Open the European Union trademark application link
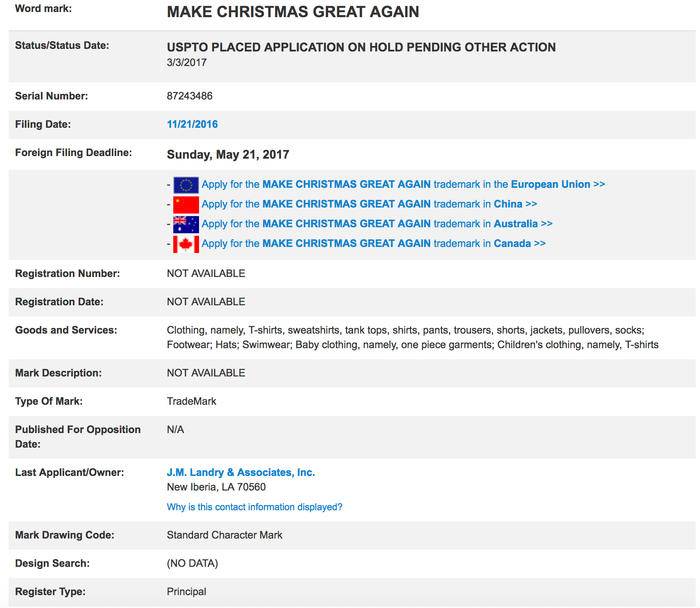The height and width of the screenshot is (608, 700). tap(403, 184)
